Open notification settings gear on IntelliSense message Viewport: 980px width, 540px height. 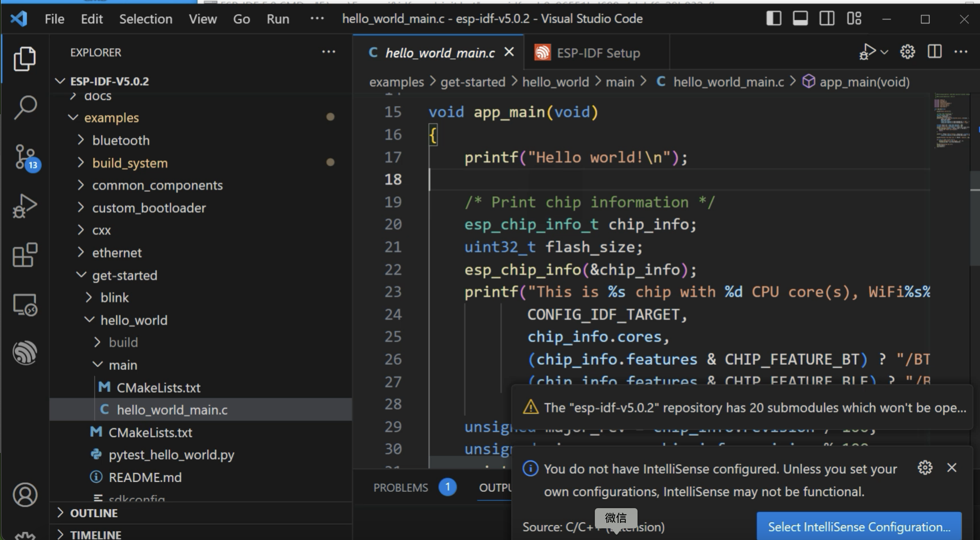pos(925,467)
